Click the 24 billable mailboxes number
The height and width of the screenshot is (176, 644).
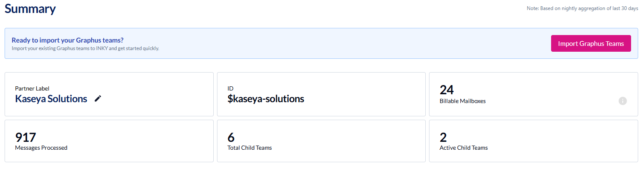tap(446, 90)
